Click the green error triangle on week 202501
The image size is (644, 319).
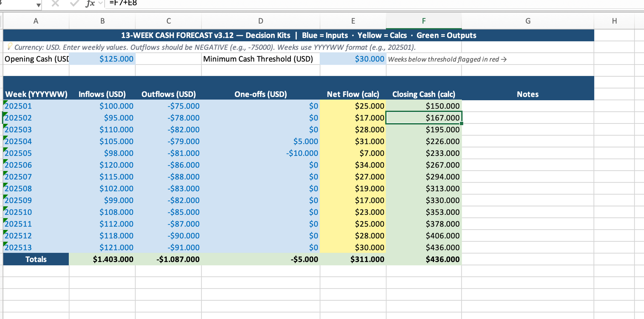pos(5,103)
